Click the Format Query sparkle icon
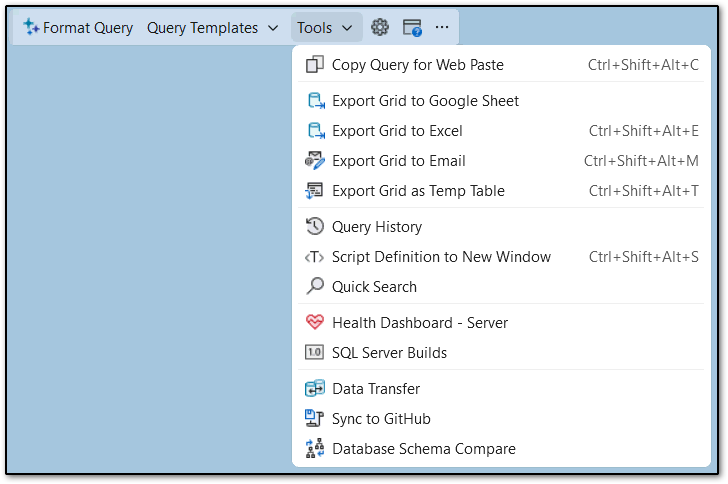Viewport: 728px width, 484px height. click(31, 28)
